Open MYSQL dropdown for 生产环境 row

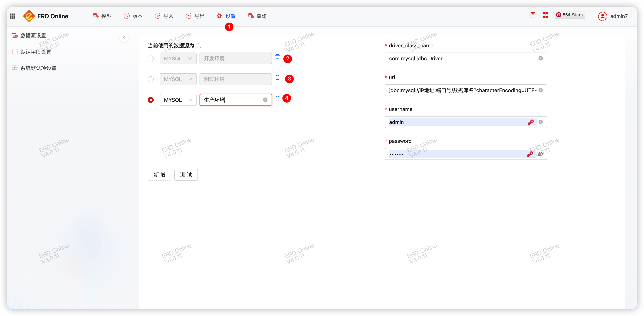coord(178,100)
